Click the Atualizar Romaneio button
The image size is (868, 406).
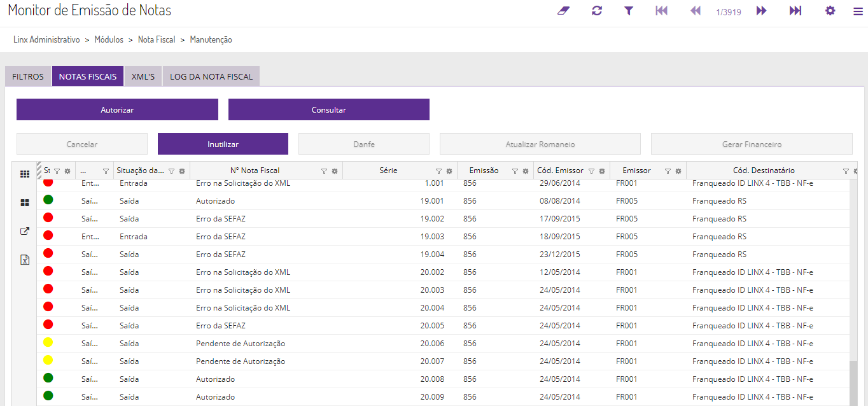tap(540, 144)
